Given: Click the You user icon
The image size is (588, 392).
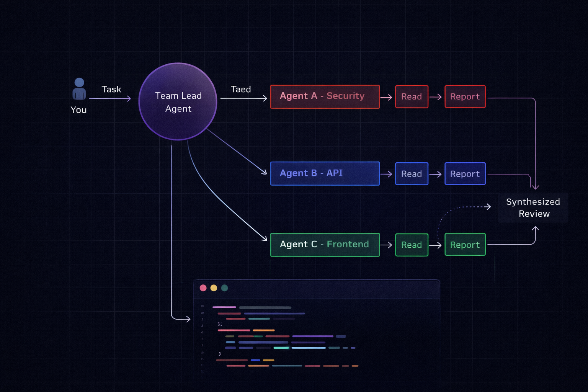Looking at the screenshot, I should click(x=79, y=89).
